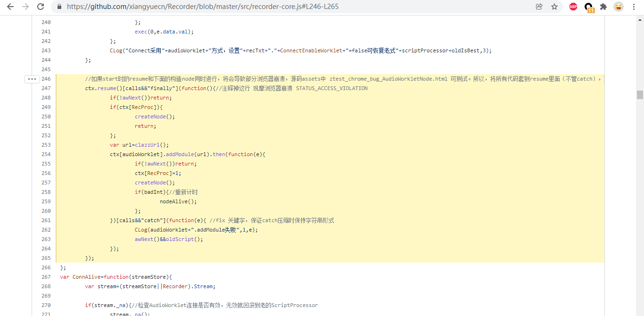Click line number 265
This screenshot has height=316, width=644.
[x=46, y=258]
